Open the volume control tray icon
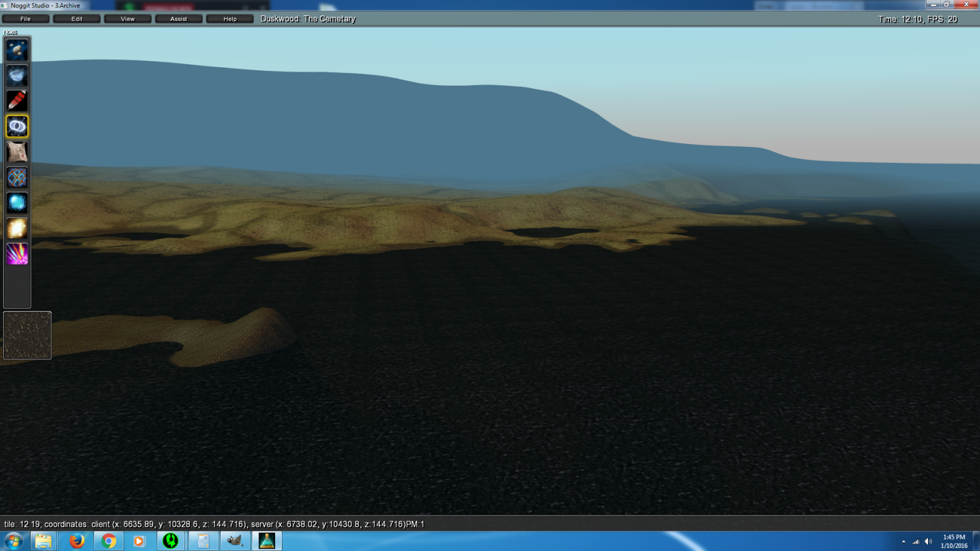980x551 pixels. 929,541
